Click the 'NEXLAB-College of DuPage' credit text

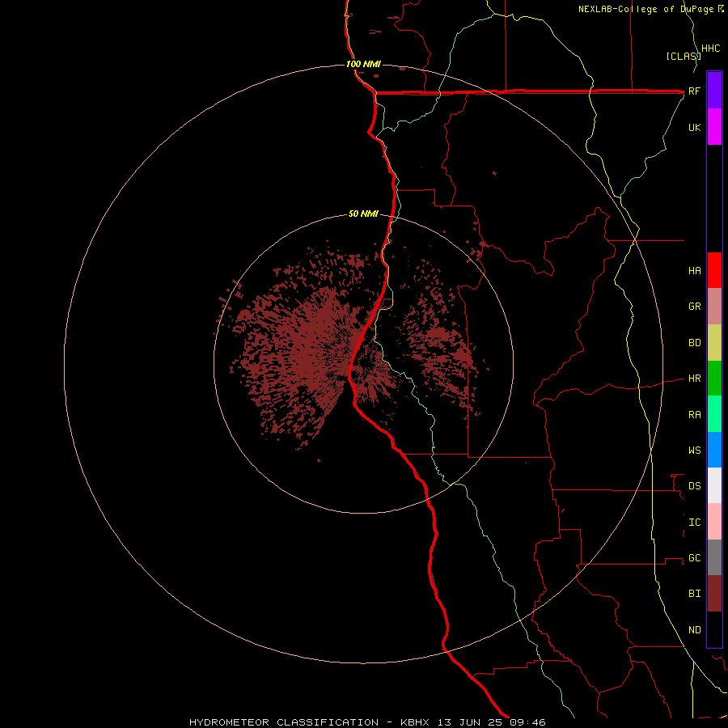(x=647, y=9)
